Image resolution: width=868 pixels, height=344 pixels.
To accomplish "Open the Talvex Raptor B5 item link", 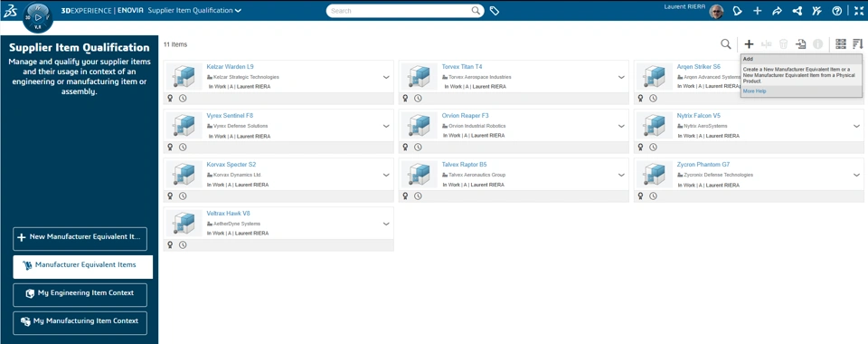I will [464, 165].
